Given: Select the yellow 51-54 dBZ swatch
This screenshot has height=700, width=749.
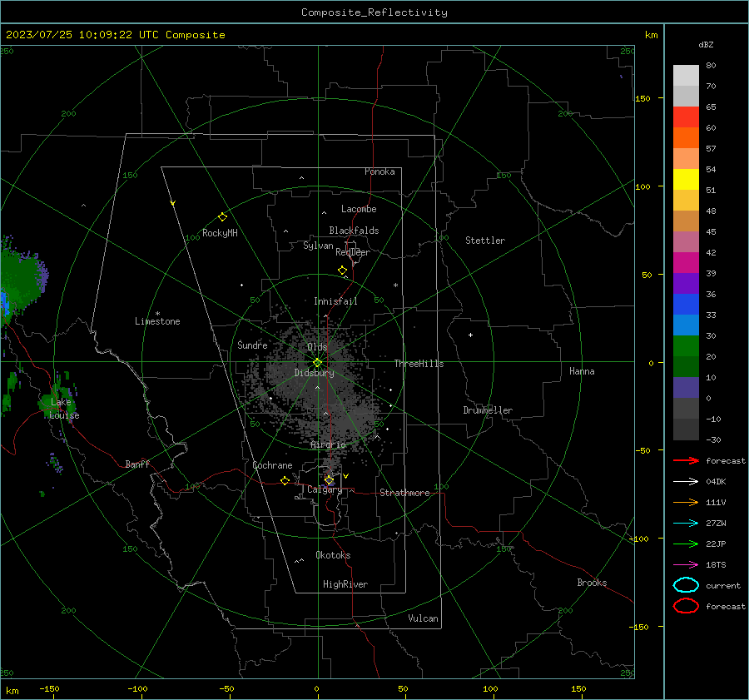Looking at the screenshot, I should [x=686, y=179].
